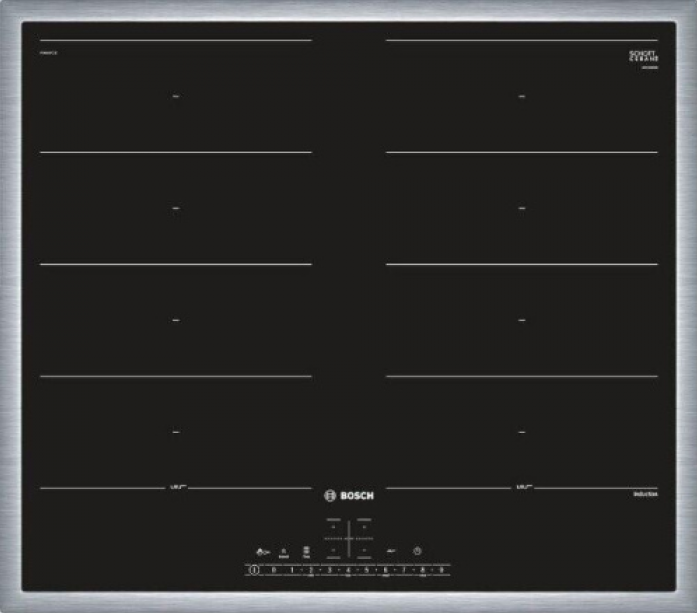This screenshot has height=613, width=697.
Task: Click the BOSCH logo
Action: click(348, 493)
